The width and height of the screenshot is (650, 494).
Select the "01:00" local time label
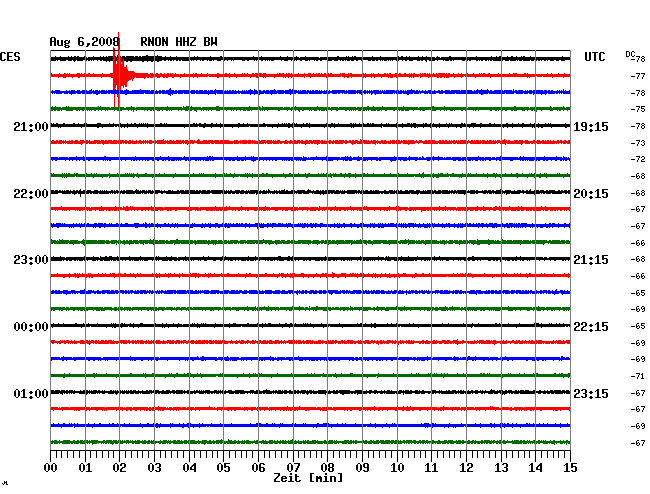[x=31, y=393]
